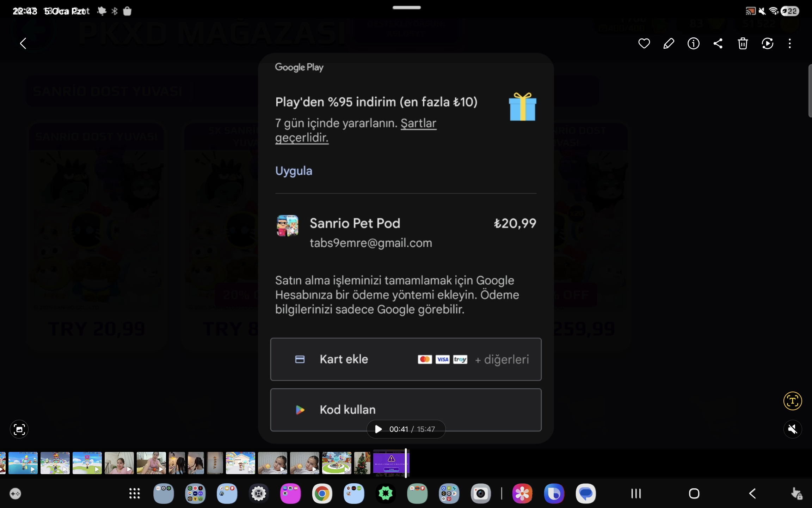Click the Sanrio Pet Pod item title

point(355,223)
